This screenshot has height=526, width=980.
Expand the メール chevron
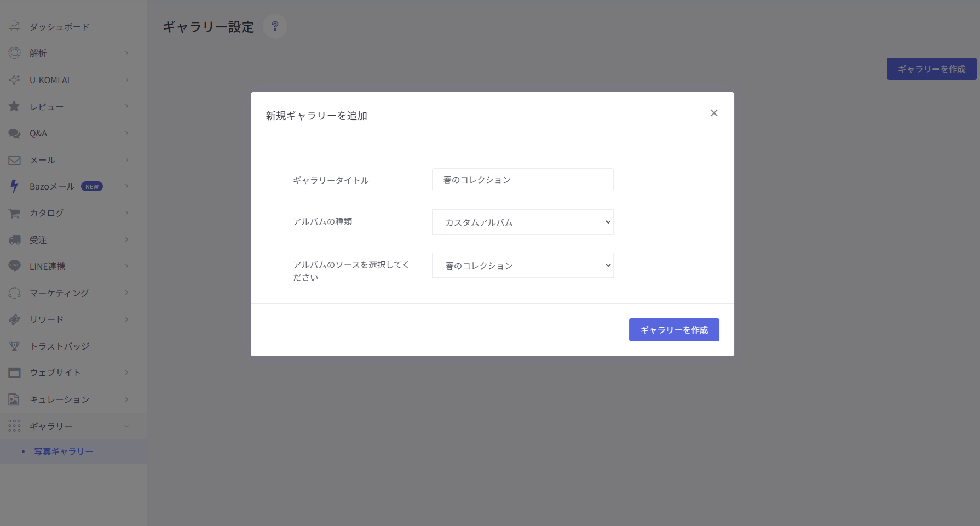click(x=126, y=160)
